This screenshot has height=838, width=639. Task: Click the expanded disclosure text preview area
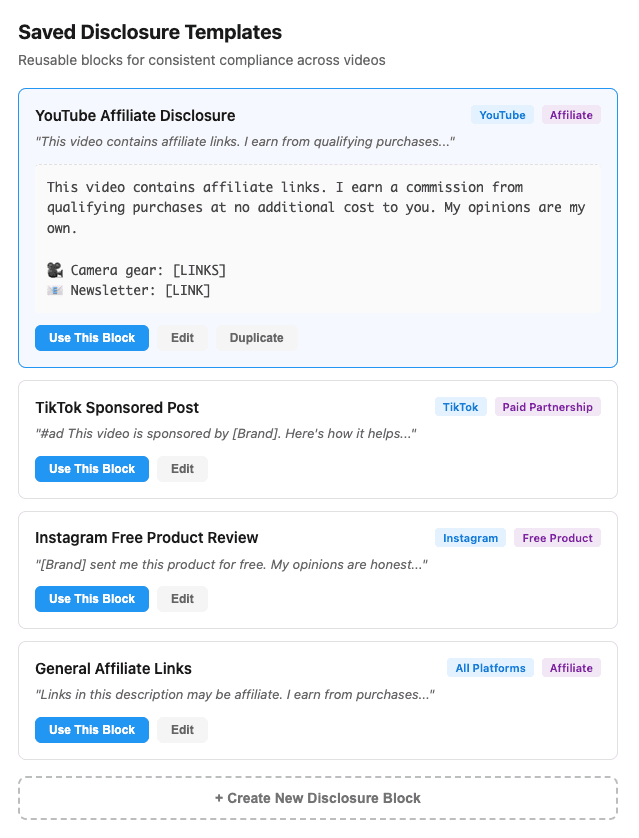pos(318,238)
